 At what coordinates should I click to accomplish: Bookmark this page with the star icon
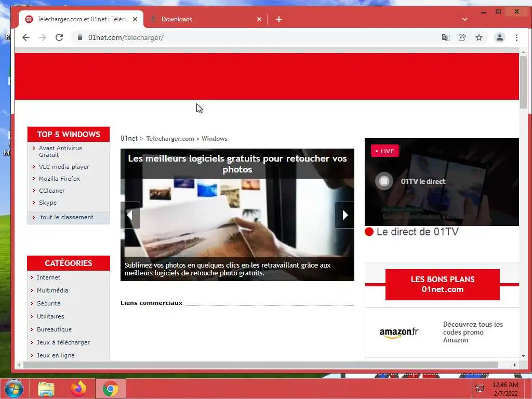point(478,37)
